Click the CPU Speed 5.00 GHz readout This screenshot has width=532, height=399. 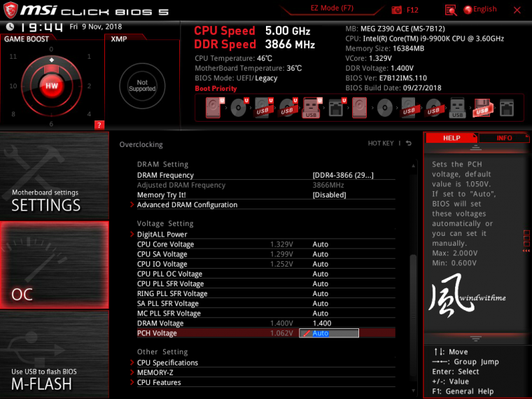click(x=252, y=31)
